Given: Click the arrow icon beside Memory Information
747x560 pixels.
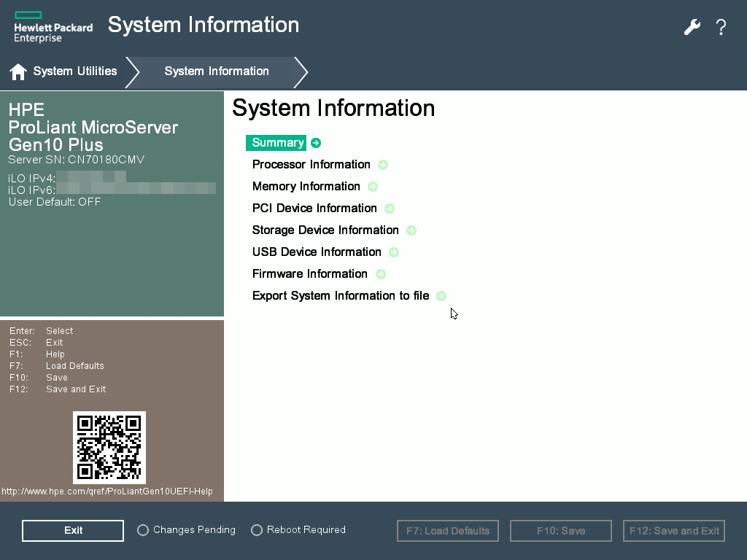Looking at the screenshot, I should click(x=373, y=187).
